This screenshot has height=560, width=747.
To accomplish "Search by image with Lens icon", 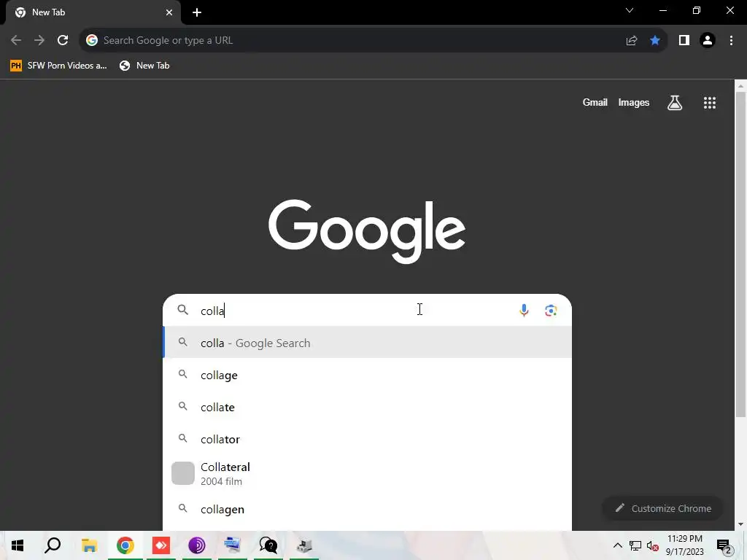I will (x=551, y=311).
